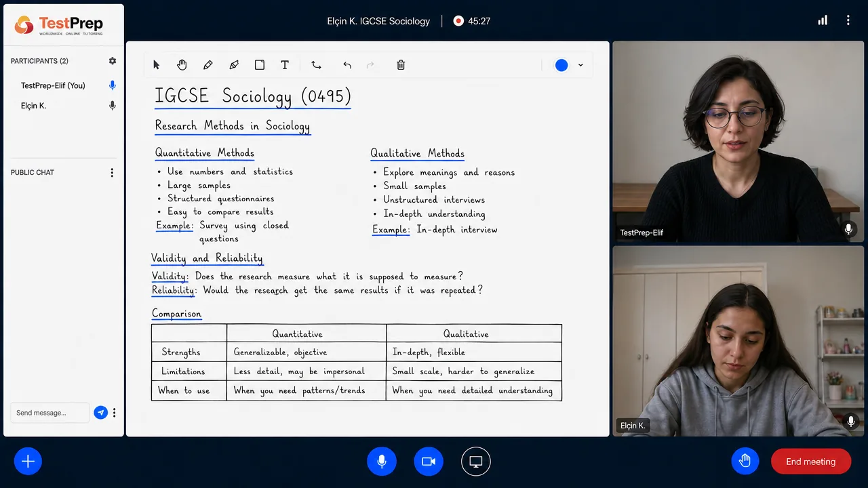Redo the whiteboard action
The height and width of the screenshot is (488, 868).
click(370, 65)
